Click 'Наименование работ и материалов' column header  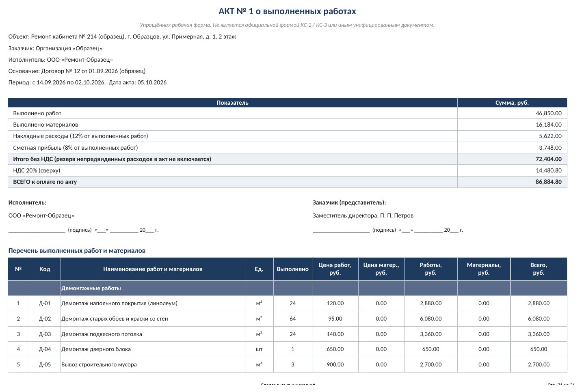pos(153,269)
